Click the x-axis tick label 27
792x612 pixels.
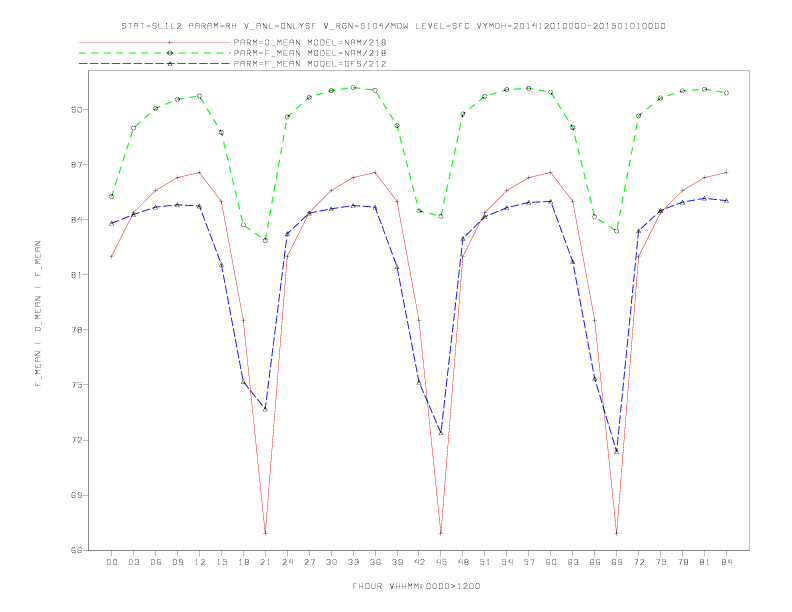309,562
